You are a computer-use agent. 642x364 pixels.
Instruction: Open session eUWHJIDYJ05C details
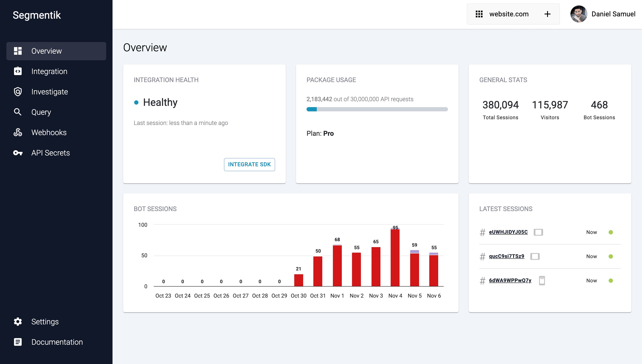click(x=508, y=232)
